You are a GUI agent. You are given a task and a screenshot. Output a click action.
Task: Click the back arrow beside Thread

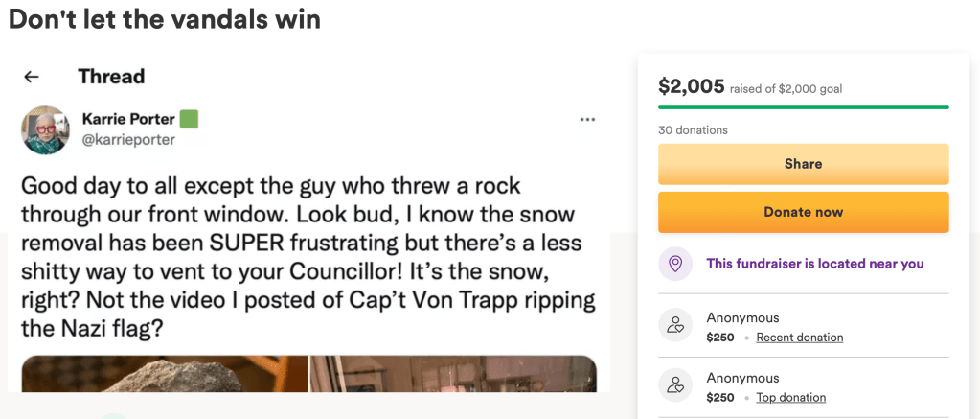tap(32, 77)
